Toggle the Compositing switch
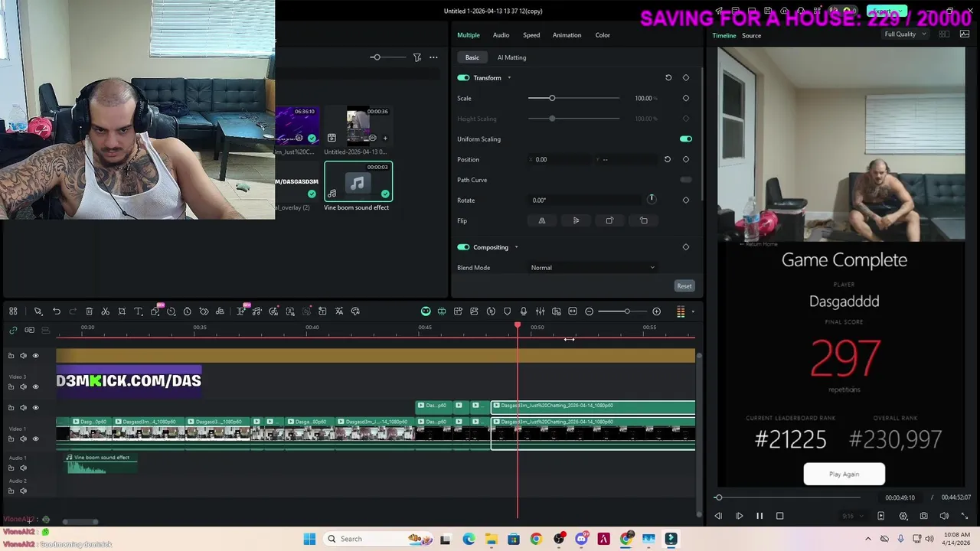This screenshot has width=980, height=551. [463, 247]
